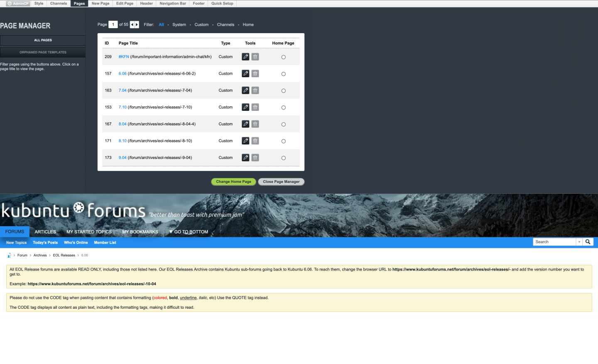This screenshot has height=364, width=598.
Task: Switch to the Channels tab
Action: 59,3
